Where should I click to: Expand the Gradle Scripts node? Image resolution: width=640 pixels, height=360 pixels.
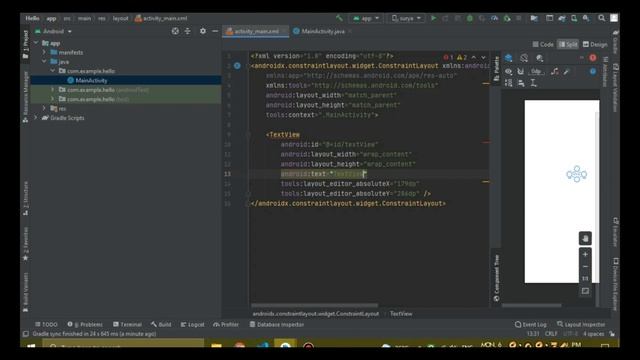[36, 118]
